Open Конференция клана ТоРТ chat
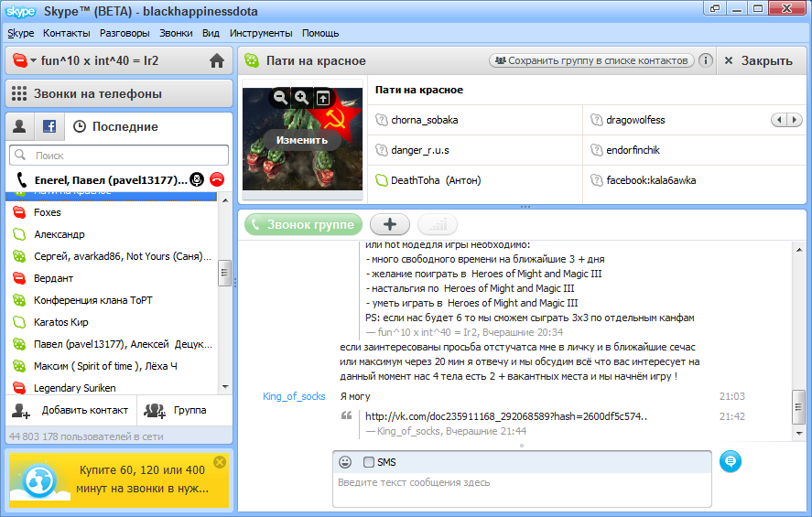 pos(112,300)
